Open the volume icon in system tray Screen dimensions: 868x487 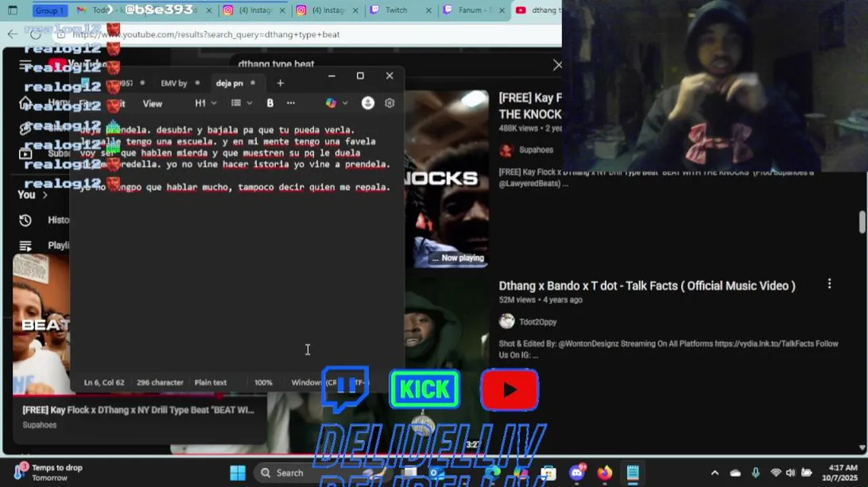pos(790,473)
